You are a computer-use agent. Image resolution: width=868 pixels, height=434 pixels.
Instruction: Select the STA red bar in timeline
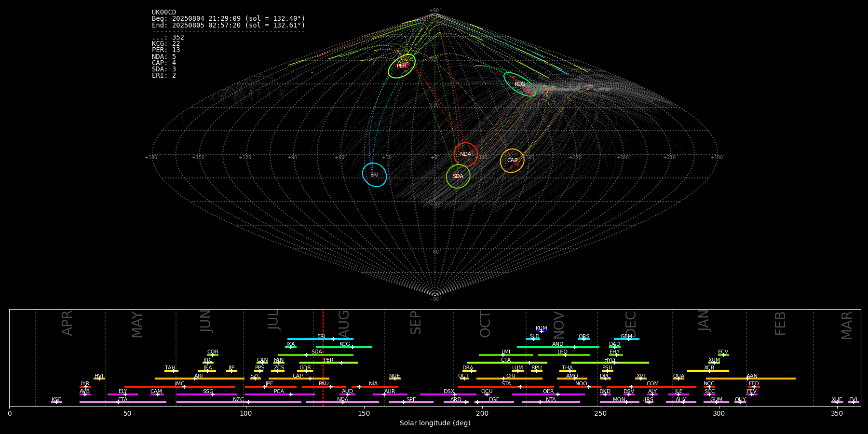pyautogui.click(x=506, y=386)
